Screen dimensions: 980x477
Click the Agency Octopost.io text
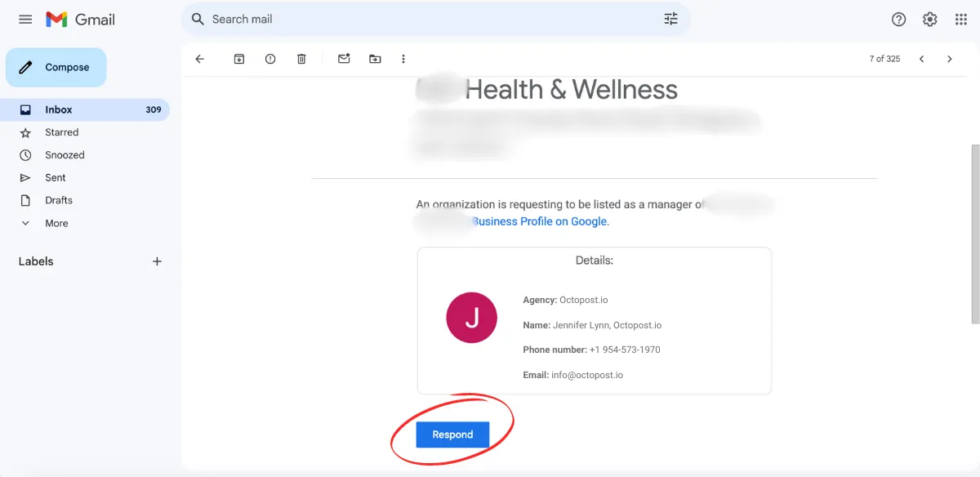[565, 300]
